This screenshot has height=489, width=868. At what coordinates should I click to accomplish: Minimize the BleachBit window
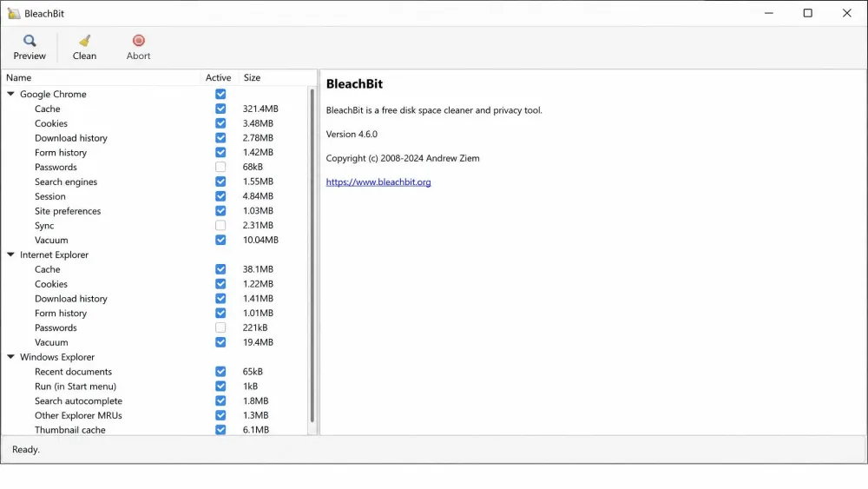click(x=769, y=13)
